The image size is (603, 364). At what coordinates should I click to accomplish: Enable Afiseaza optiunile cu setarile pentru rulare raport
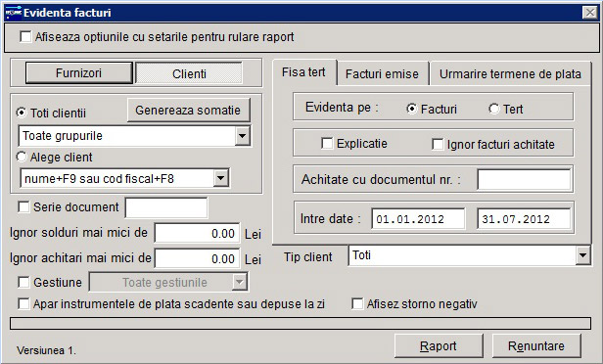(25, 37)
